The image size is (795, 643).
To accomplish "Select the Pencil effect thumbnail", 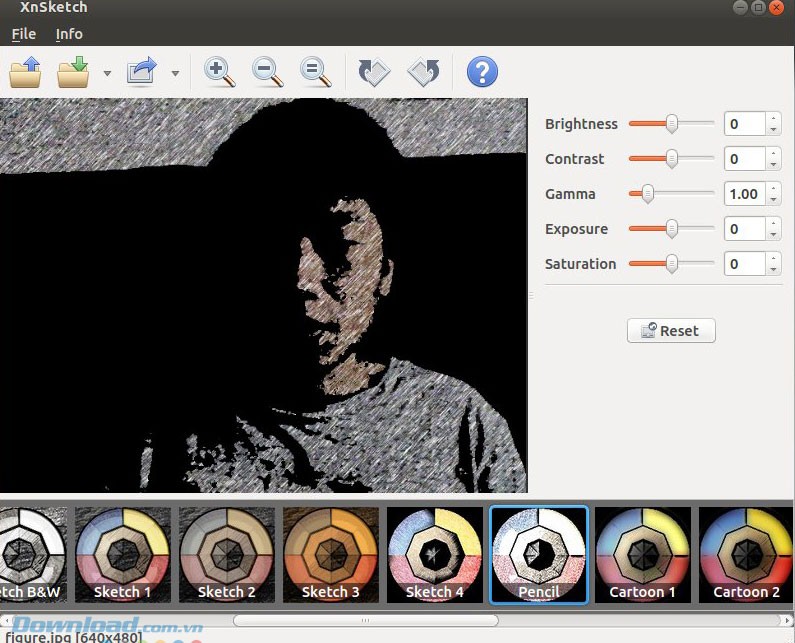I will (539, 554).
